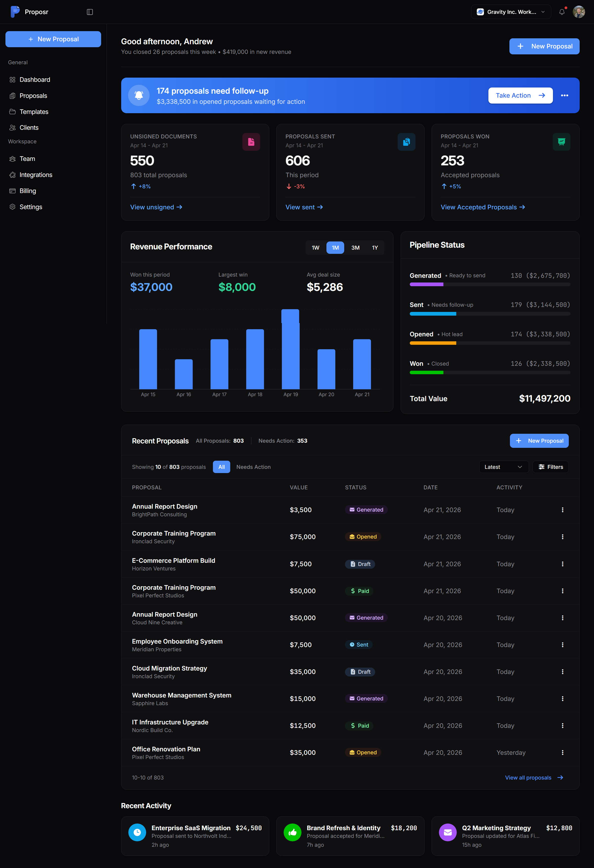Click the Generated purple progress bar

(426, 285)
